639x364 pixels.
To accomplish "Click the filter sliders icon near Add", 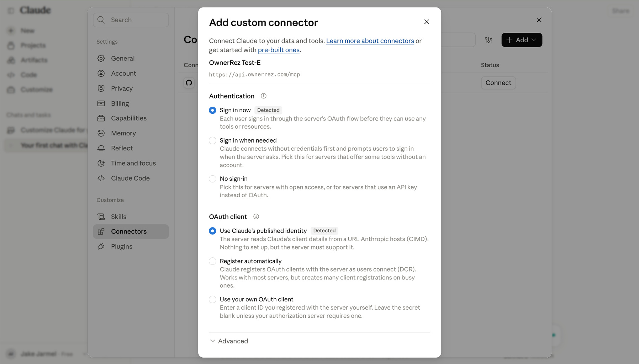I will click(489, 40).
